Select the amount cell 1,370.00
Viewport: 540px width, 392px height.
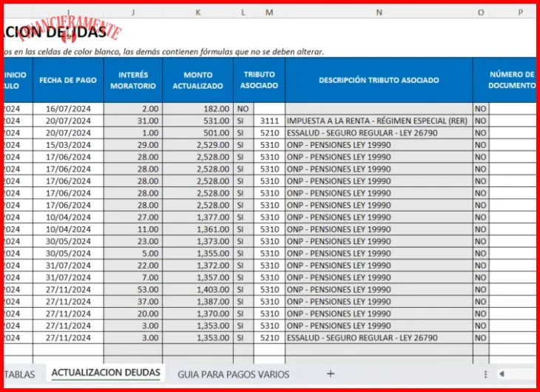(x=198, y=314)
